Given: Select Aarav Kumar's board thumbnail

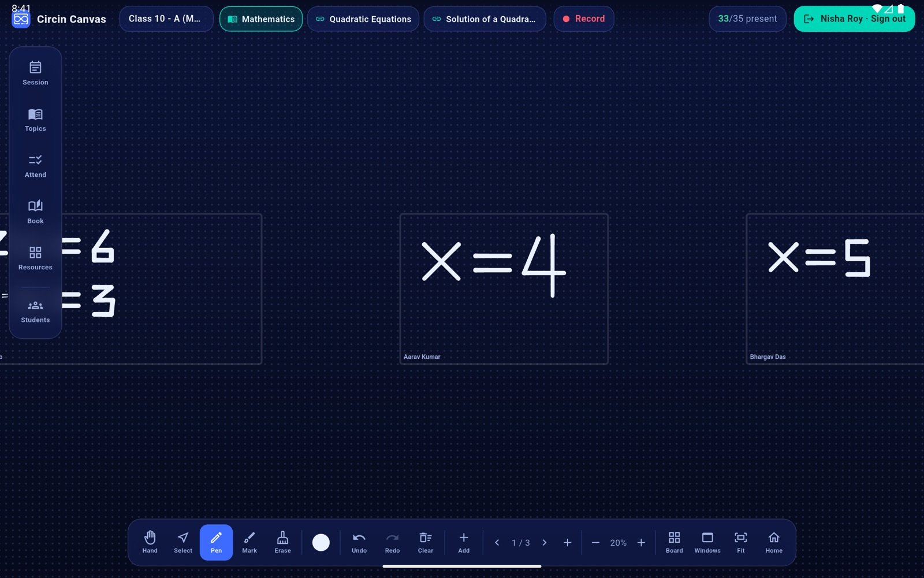Looking at the screenshot, I should (504, 289).
